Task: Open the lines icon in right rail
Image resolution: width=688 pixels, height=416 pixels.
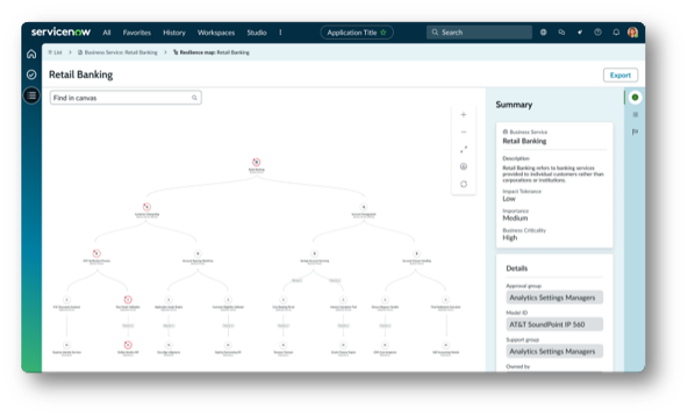Action: pos(635,115)
